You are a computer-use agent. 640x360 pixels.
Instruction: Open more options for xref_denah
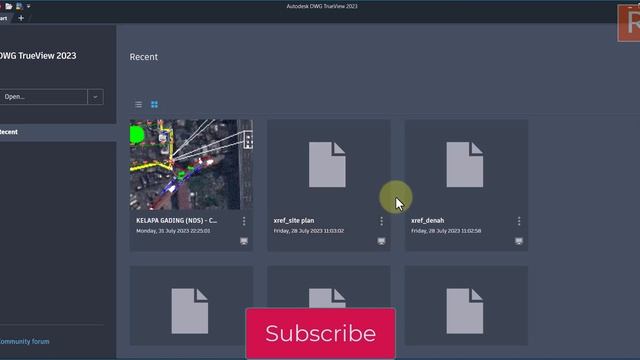point(519,221)
